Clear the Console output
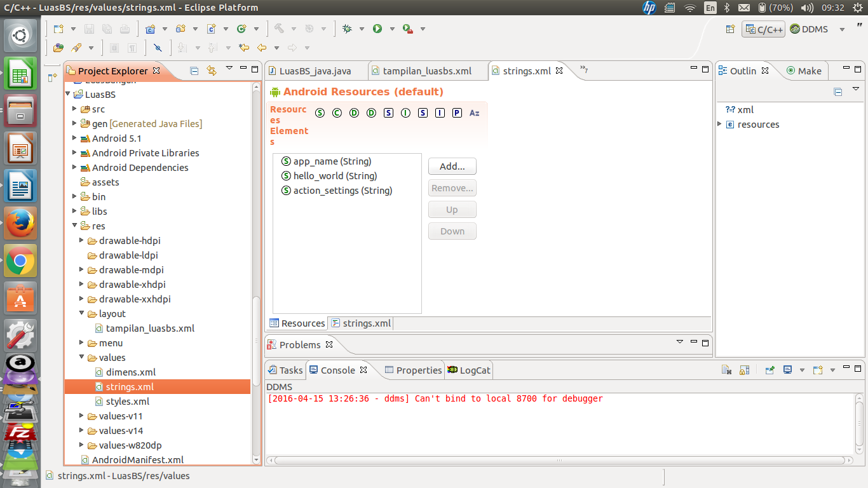Image resolution: width=868 pixels, height=488 pixels. pos(727,371)
